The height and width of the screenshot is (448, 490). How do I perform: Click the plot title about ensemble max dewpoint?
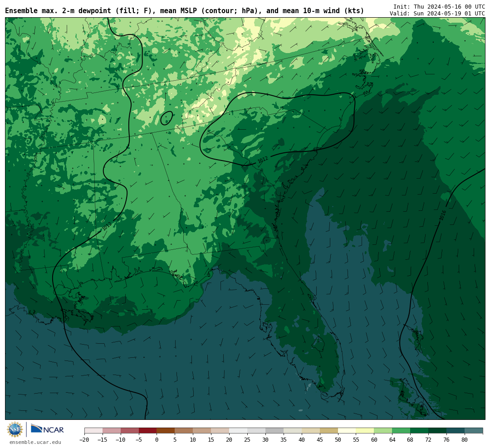(184, 11)
